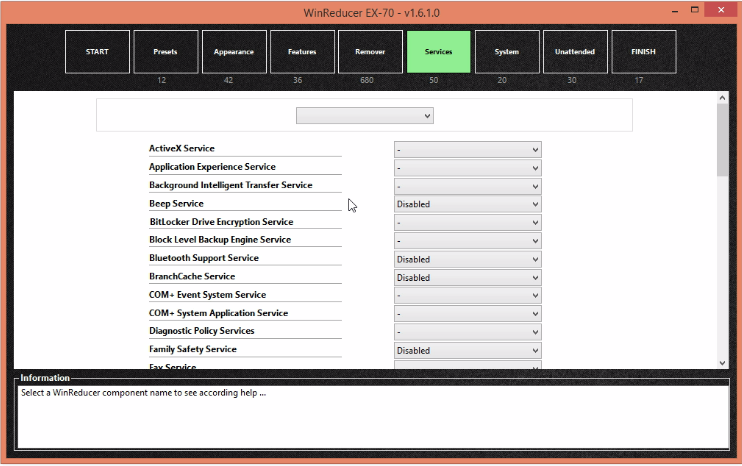Select COM+ System Application Service label
Viewport: 742px width, 466px height.
pos(218,313)
